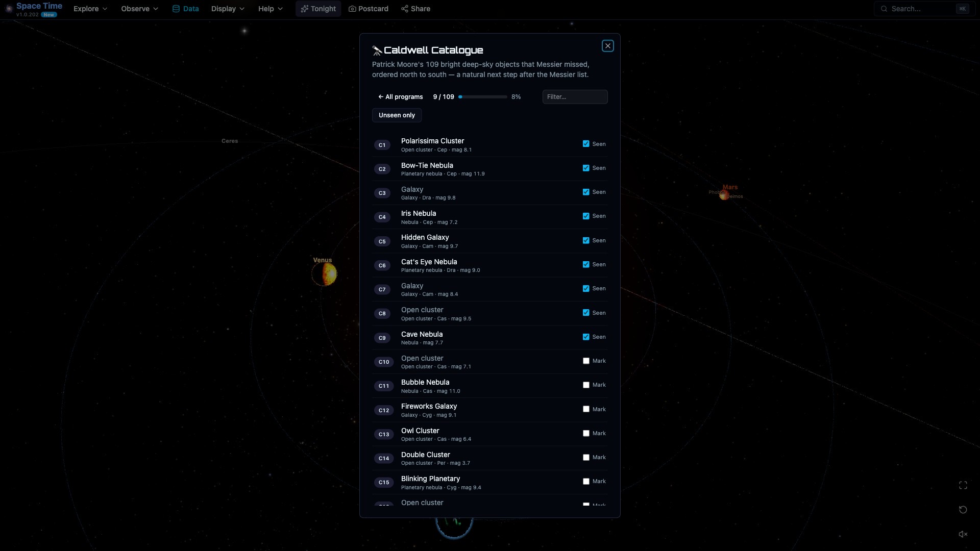This screenshot has width=980, height=551.
Task: Toggle the Unseen only filter
Action: coord(397,115)
